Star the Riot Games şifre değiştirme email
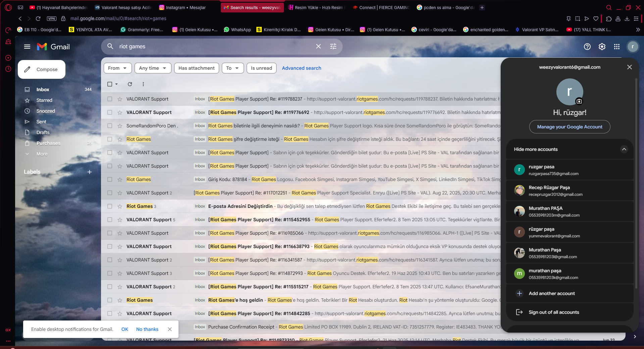The image size is (644, 349). [120, 139]
